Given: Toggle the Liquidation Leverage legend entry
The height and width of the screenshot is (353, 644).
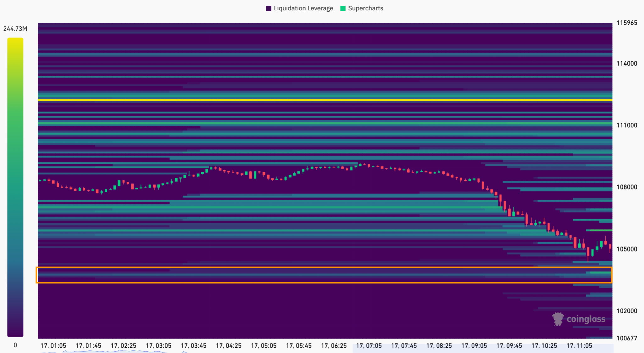Looking at the screenshot, I should [303, 8].
